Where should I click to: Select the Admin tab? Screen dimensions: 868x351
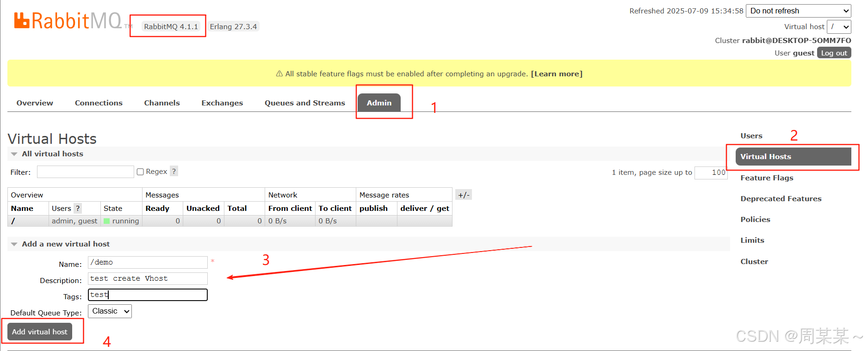point(379,103)
